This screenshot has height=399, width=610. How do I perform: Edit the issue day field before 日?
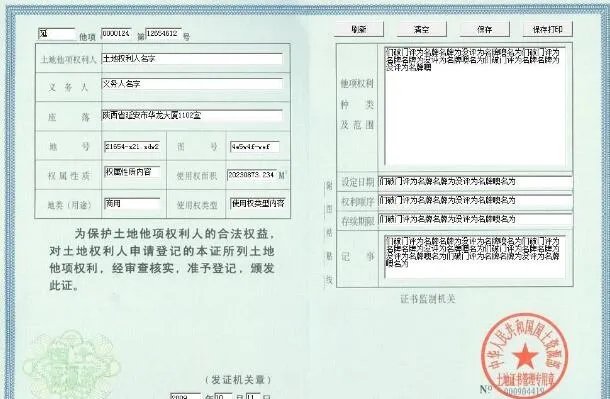coord(253,396)
